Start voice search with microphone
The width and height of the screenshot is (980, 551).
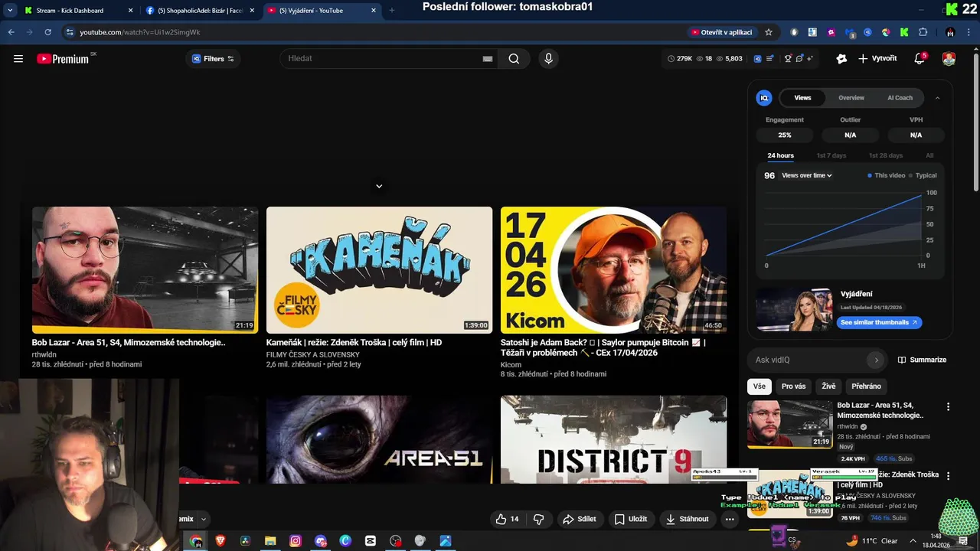(548, 58)
